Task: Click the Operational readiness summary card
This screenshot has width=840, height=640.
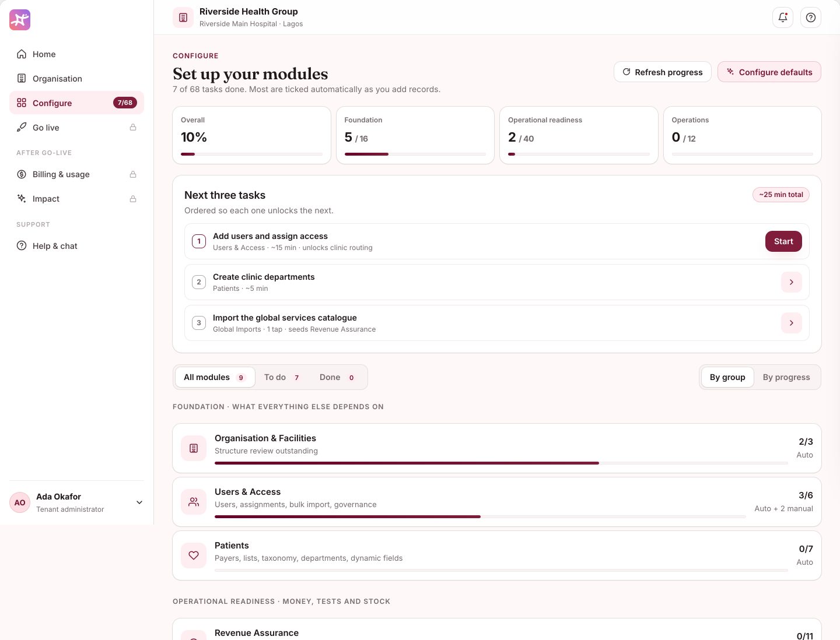Action: pos(579,135)
